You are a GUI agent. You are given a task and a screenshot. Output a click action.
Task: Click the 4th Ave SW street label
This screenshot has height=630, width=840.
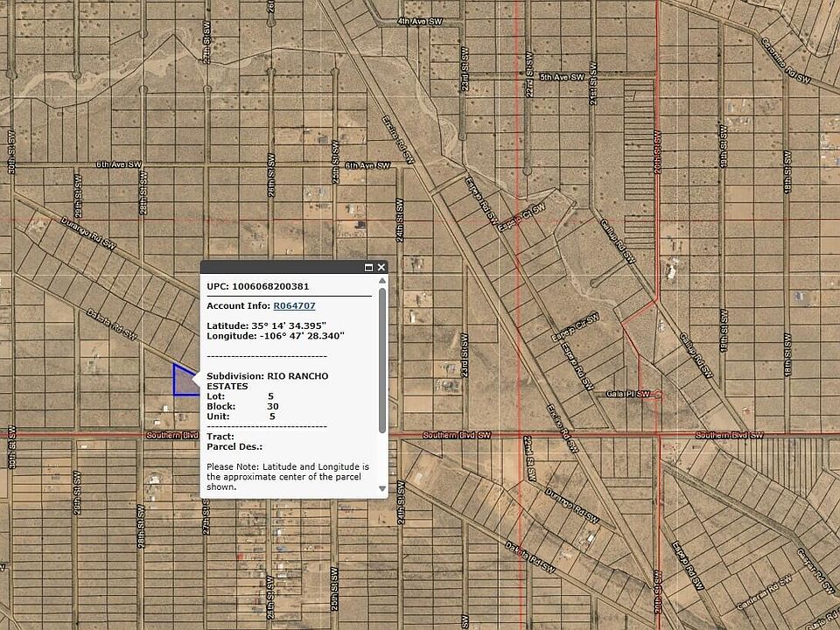pyautogui.click(x=420, y=21)
